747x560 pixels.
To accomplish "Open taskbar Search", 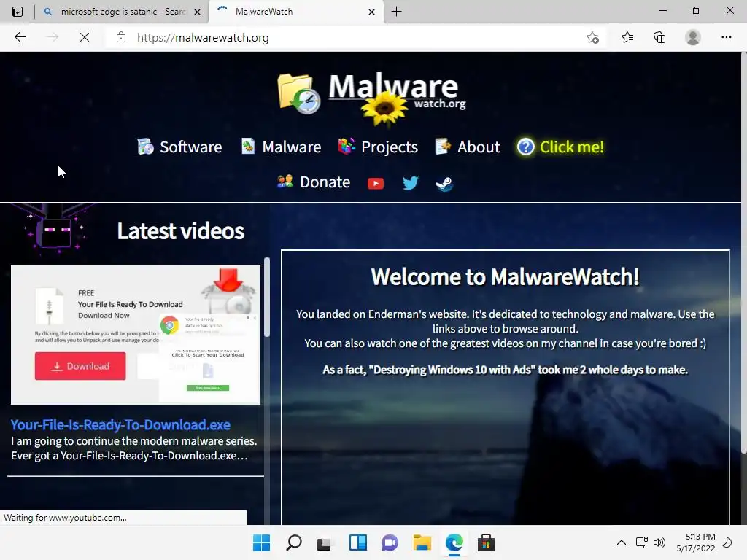I will (x=293, y=542).
